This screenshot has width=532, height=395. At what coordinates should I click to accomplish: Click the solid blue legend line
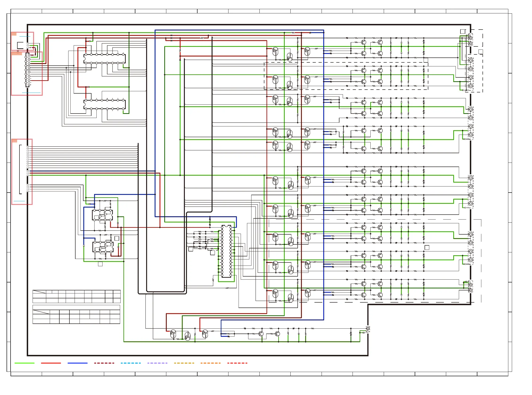(77, 363)
